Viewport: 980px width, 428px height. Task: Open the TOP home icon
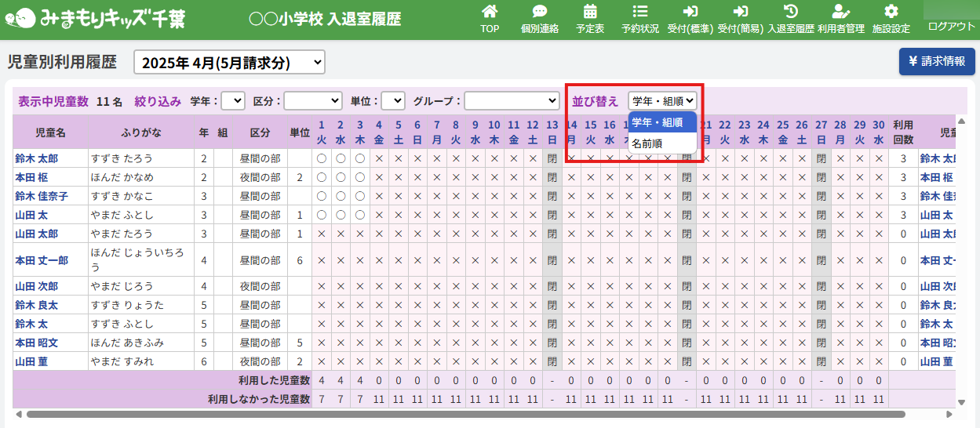tap(490, 13)
